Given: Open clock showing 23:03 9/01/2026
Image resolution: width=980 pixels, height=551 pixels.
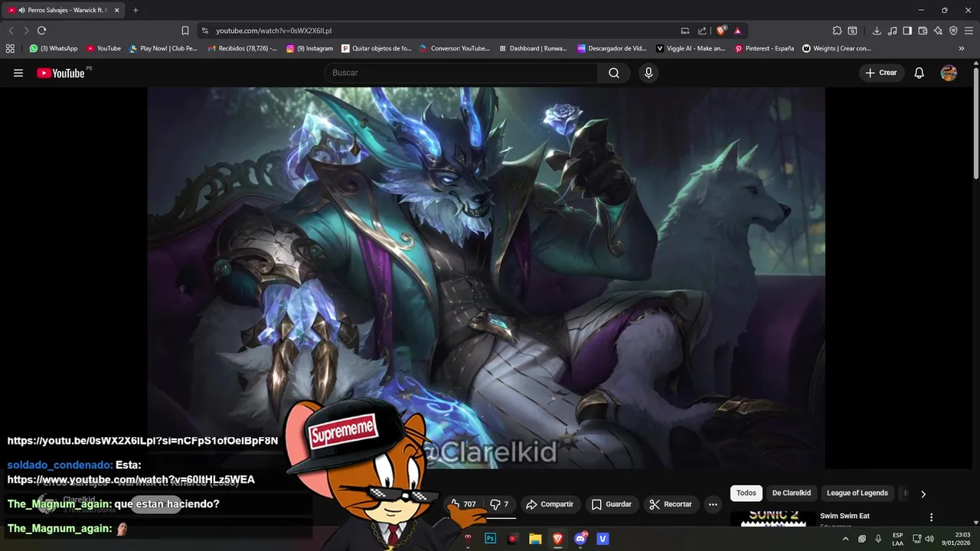Looking at the screenshot, I should [x=956, y=539].
